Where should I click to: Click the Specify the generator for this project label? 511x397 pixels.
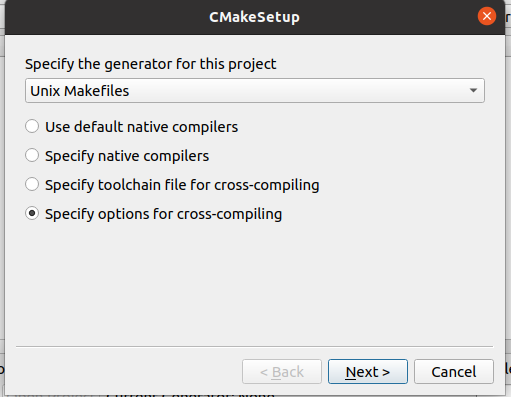point(150,64)
